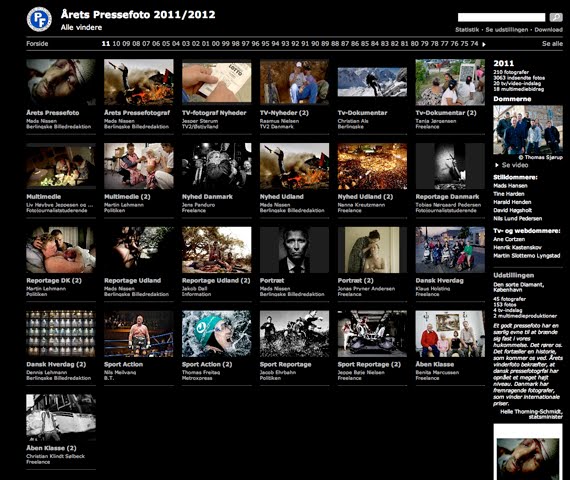Click the PF logo icon
570x480 pixels.
pos(39,19)
